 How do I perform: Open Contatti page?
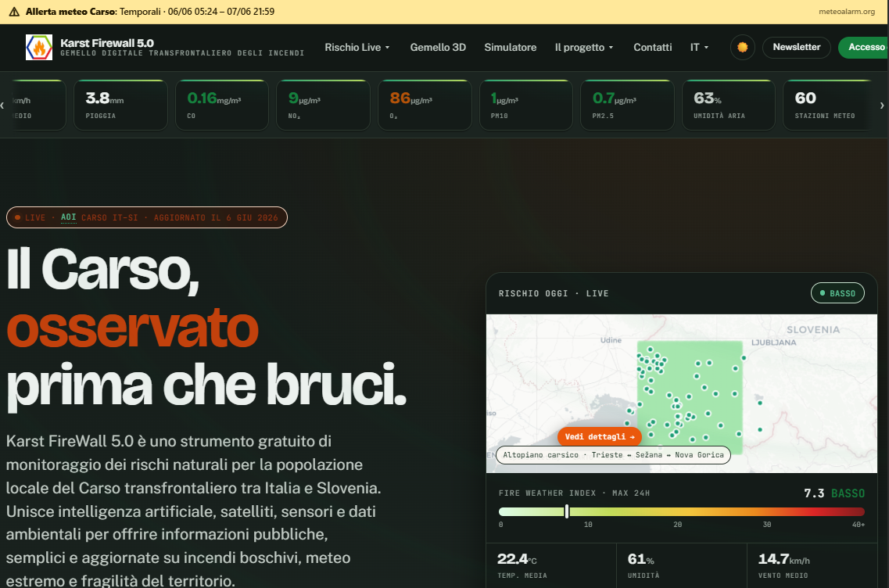[x=653, y=48]
